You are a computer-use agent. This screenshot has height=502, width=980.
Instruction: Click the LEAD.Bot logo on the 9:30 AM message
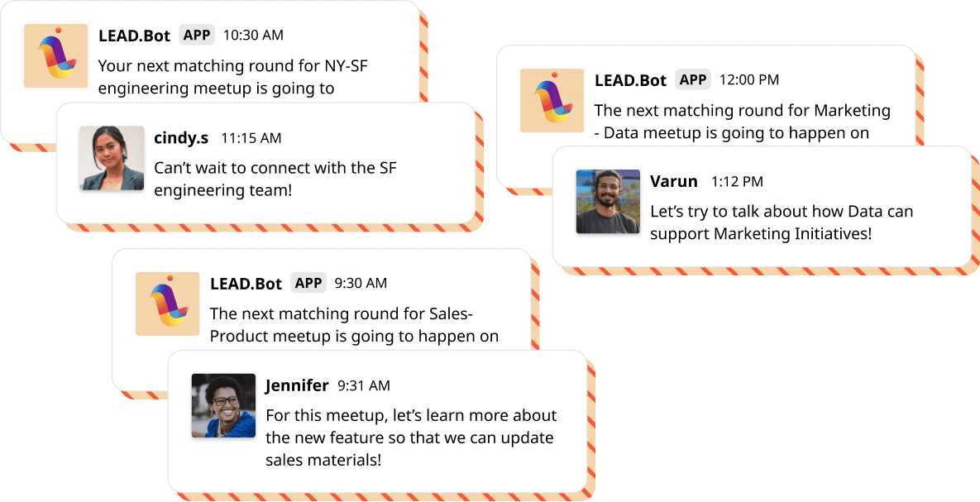click(167, 304)
